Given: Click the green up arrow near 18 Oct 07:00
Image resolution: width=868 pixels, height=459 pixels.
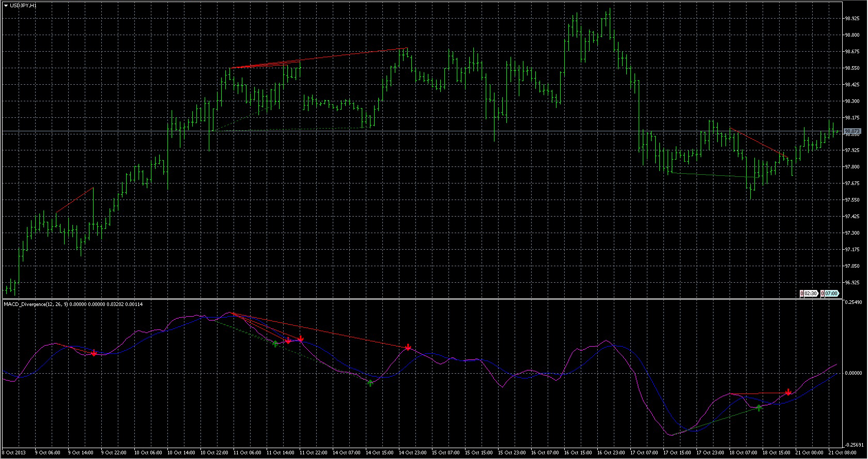Looking at the screenshot, I should (759, 408).
